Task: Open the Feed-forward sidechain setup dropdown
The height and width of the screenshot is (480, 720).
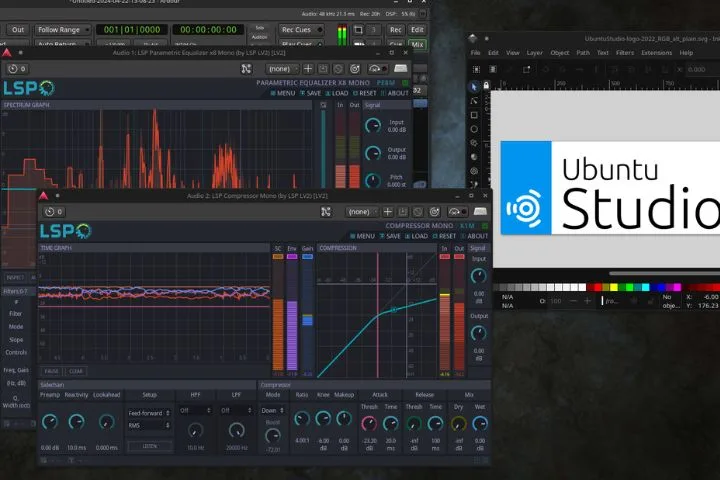Action: [x=149, y=412]
